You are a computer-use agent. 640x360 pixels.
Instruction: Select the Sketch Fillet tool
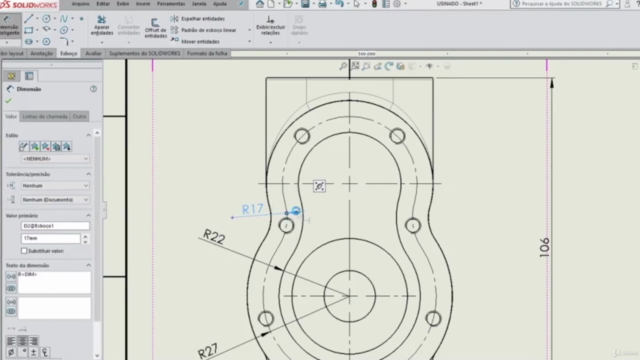pyautogui.click(x=64, y=42)
